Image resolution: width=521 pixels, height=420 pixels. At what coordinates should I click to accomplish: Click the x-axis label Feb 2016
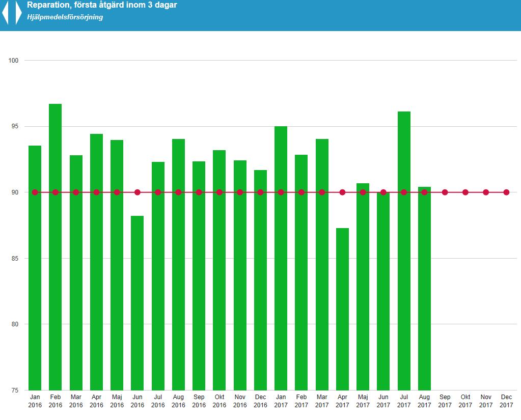coord(55,401)
